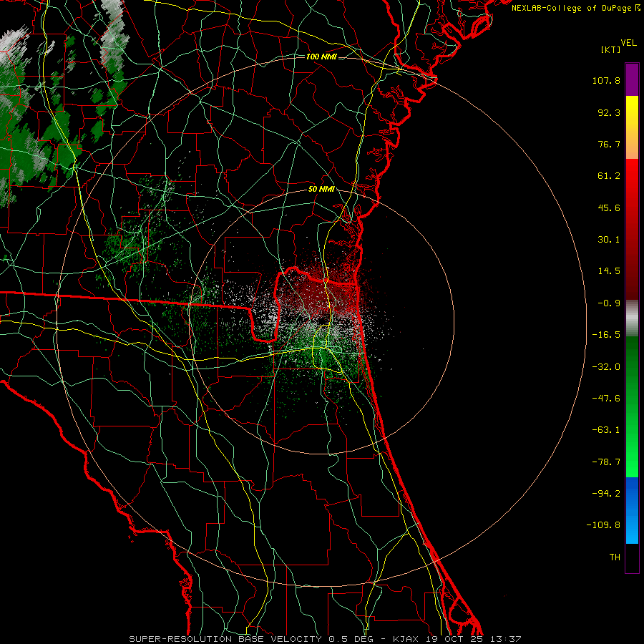Click the -94.2 legend value
The width and height of the screenshot is (644, 644).
[606, 494]
